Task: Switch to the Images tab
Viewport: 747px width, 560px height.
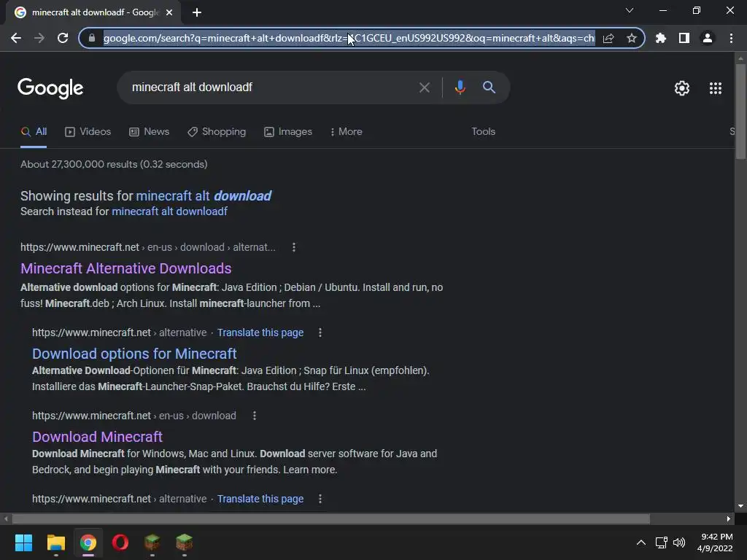Action: (288, 132)
